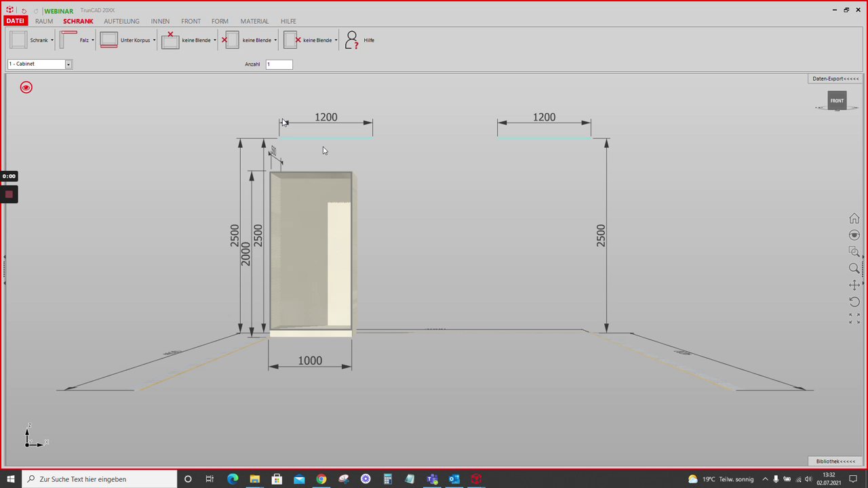Activate the zoom window tool
This screenshot has height=488, width=868.
[x=854, y=251]
